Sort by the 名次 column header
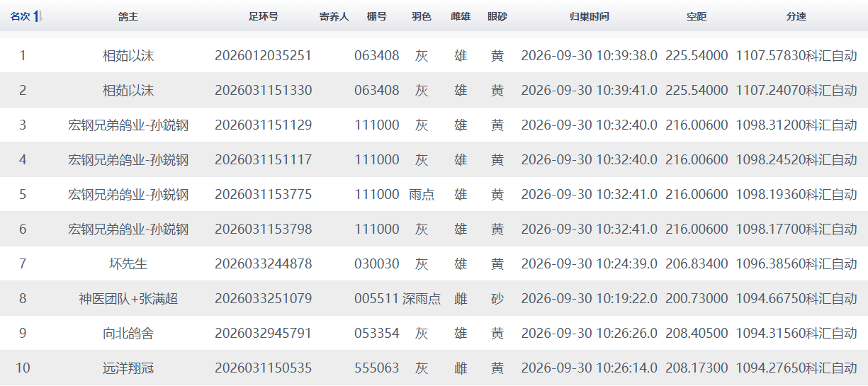 (20, 16)
